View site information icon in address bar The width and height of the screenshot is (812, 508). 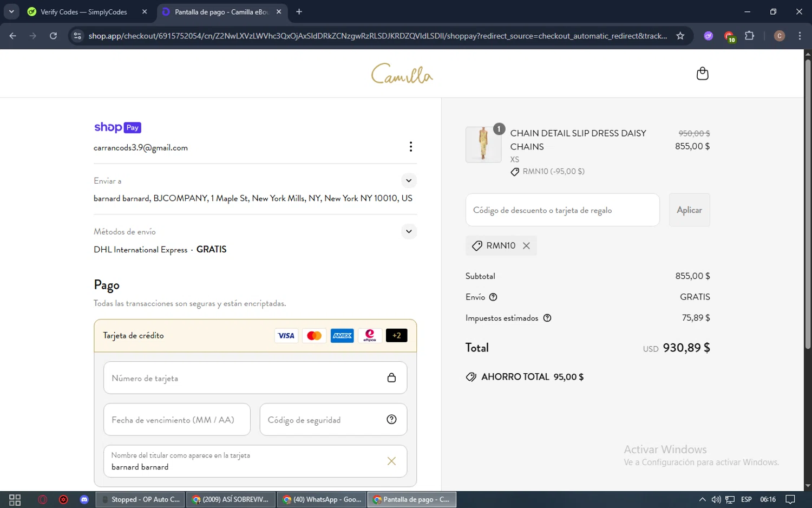click(77, 36)
